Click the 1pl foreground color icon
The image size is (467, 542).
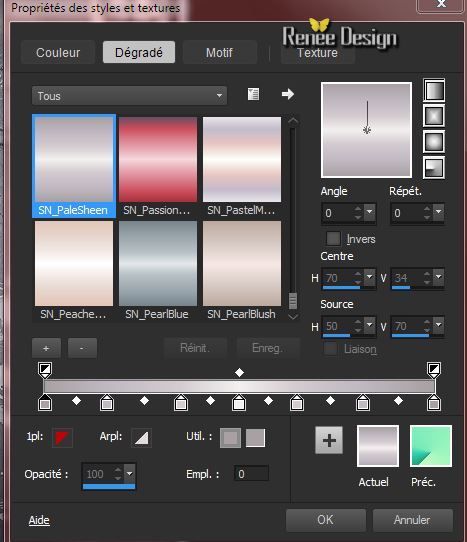click(x=63, y=438)
